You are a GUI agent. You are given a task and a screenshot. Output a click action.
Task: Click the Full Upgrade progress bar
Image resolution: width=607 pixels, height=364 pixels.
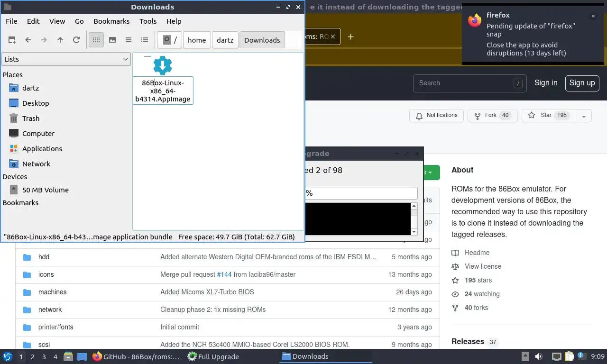click(x=361, y=193)
